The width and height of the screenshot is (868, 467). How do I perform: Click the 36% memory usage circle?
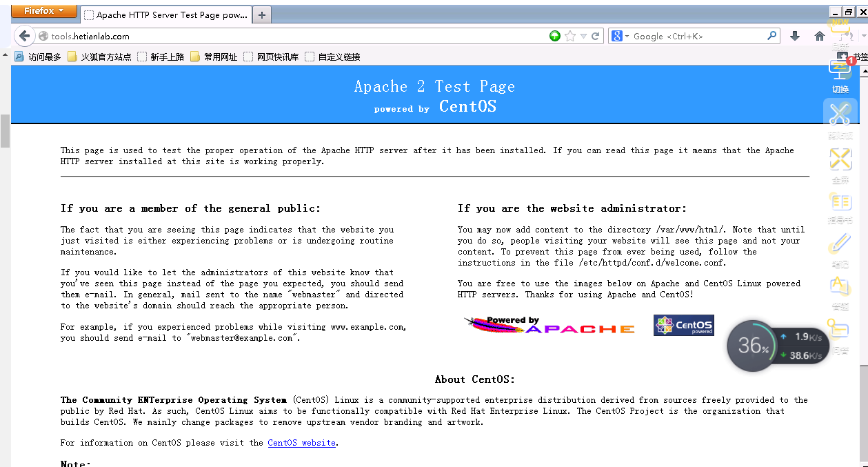coord(751,346)
